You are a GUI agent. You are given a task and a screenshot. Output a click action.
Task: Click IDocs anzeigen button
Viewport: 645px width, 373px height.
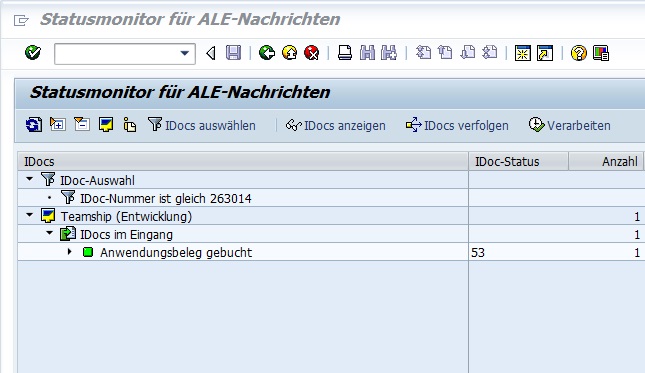pos(336,125)
